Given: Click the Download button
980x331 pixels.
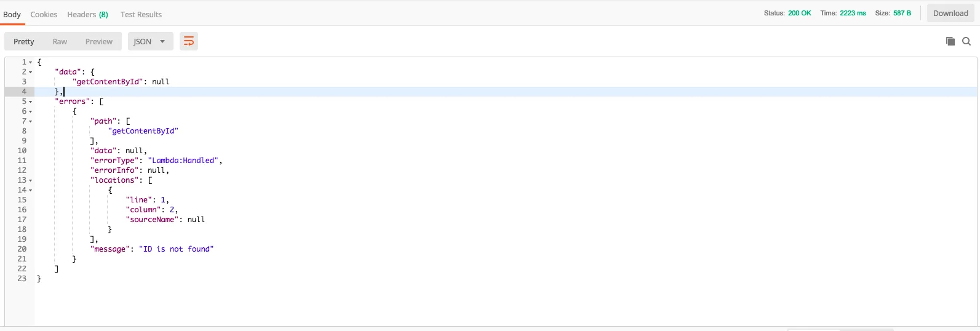Looking at the screenshot, I should pyautogui.click(x=950, y=13).
